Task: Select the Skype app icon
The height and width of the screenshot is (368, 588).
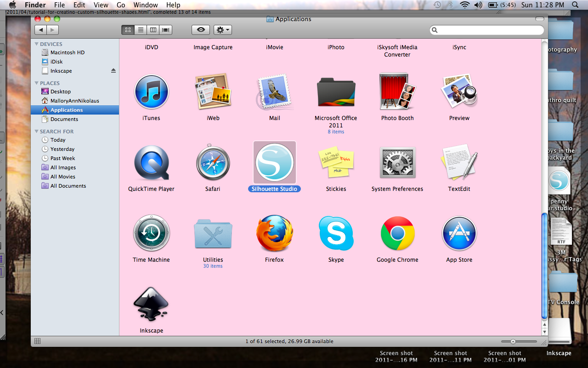Action: pos(336,234)
